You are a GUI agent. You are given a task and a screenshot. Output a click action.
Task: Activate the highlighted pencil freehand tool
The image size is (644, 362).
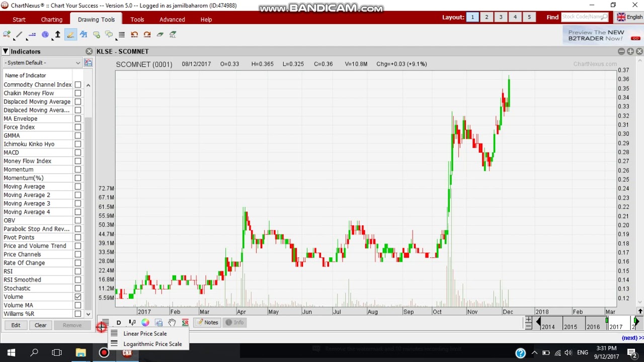[x=70, y=35]
